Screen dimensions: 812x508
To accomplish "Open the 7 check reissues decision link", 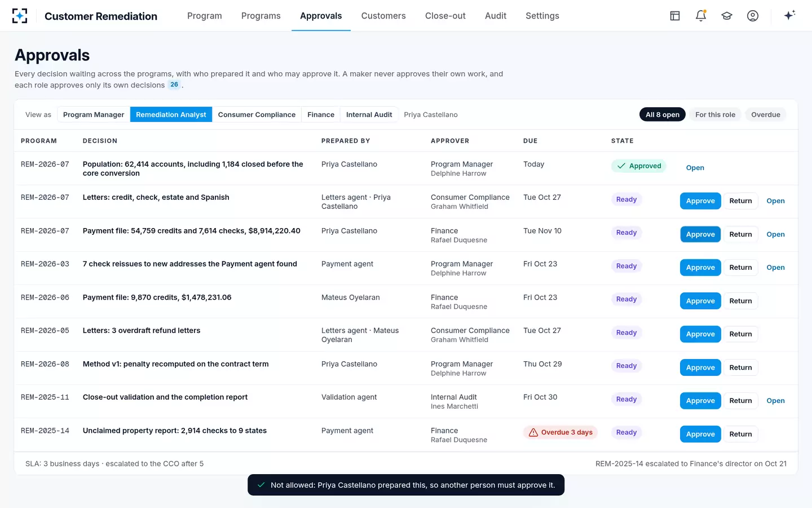I will click(x=775, y=268).
